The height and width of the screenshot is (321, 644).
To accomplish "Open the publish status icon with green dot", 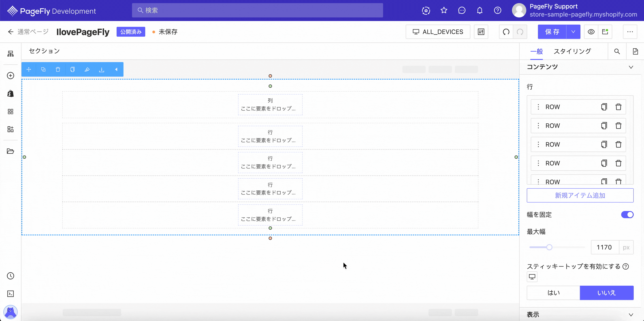I will coord(605,32).
